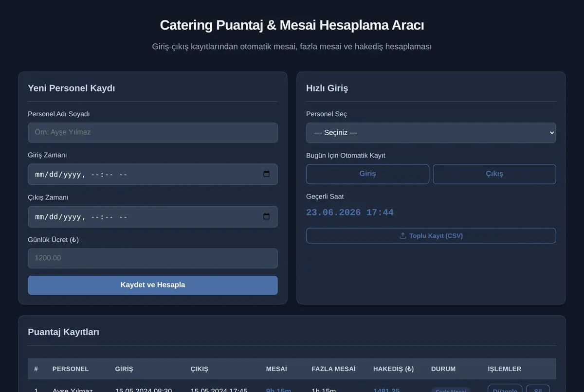Click the Bugün İçin Otomatik Kayıt label
Image resolution: width=584 pixels, height=392 pixels.
pyautogui.click(x=346, y=156)
